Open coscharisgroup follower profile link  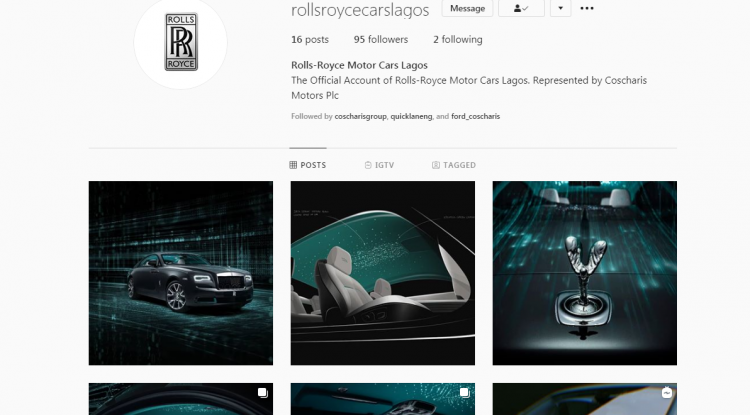[360, 116]
